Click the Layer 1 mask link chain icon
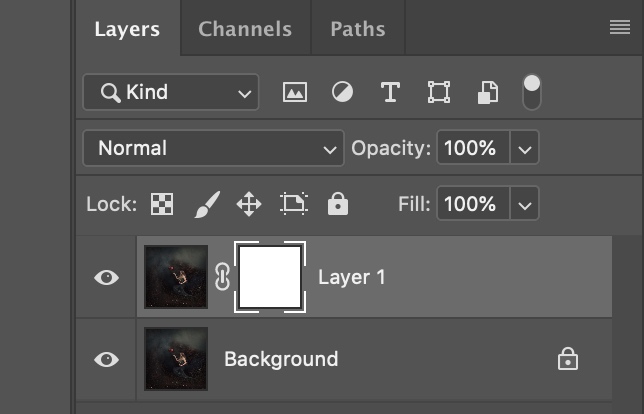The width and height of the screenshot is (644, 414). (222, 277)
